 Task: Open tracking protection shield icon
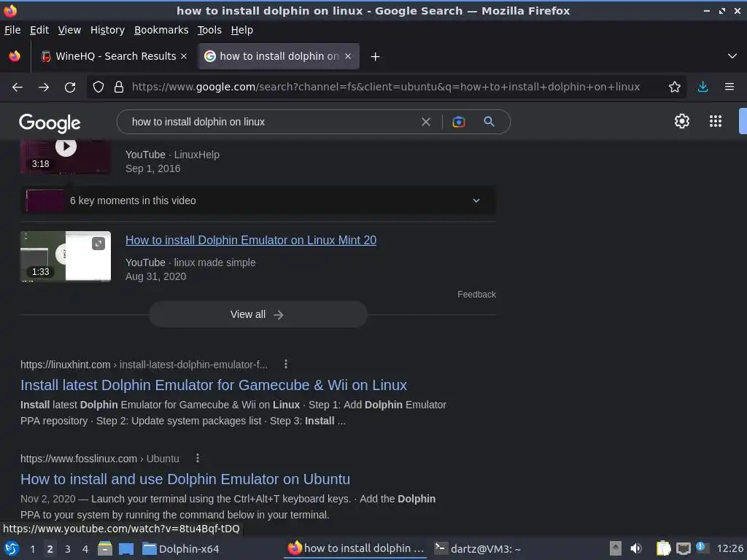tap(98, 87)
